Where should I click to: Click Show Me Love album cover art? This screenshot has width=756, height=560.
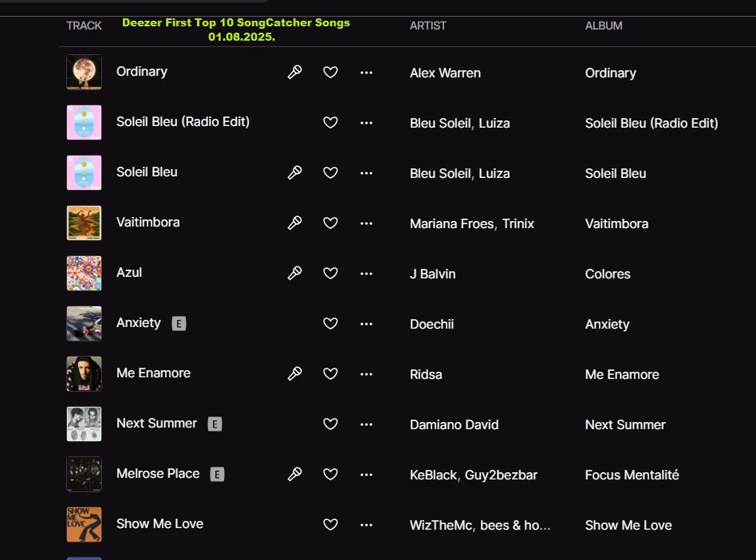[x=84, y=524]
